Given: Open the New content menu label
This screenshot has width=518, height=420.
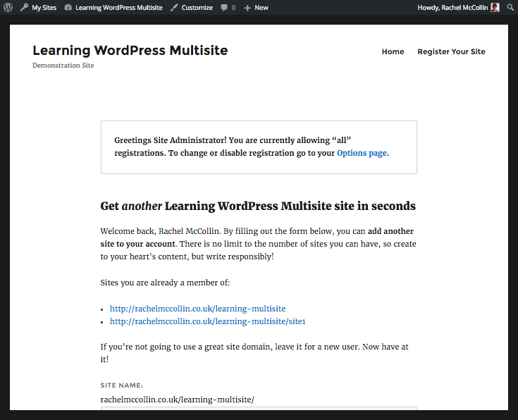Looking at the screenshot, I should 261,8.
